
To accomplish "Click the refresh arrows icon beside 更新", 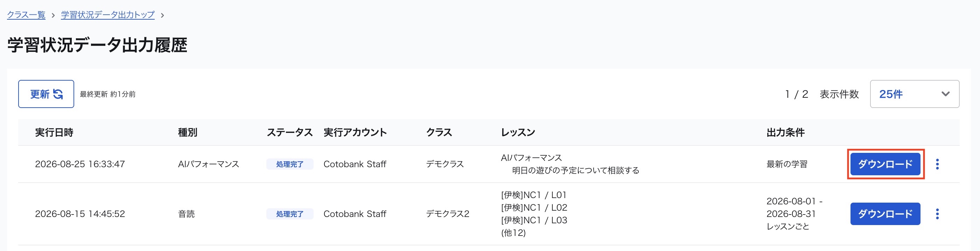I will (58, 94).
